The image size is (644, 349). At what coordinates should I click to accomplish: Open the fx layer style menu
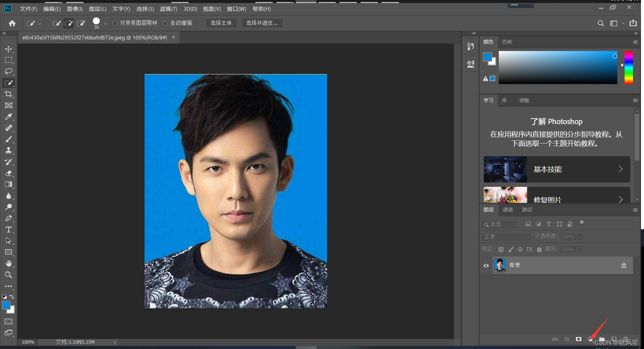point(567,339)
